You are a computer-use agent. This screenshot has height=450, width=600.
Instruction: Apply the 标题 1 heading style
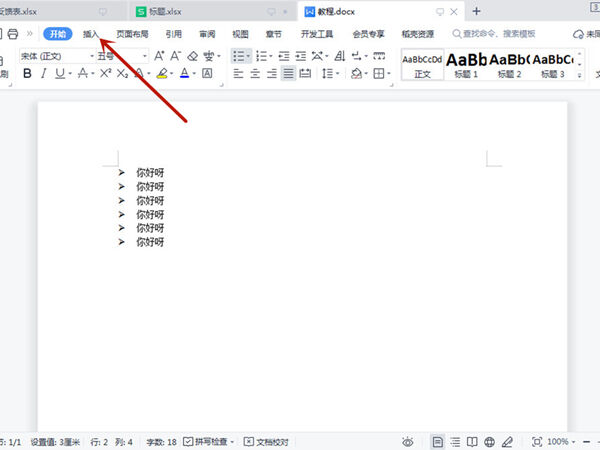466,65
